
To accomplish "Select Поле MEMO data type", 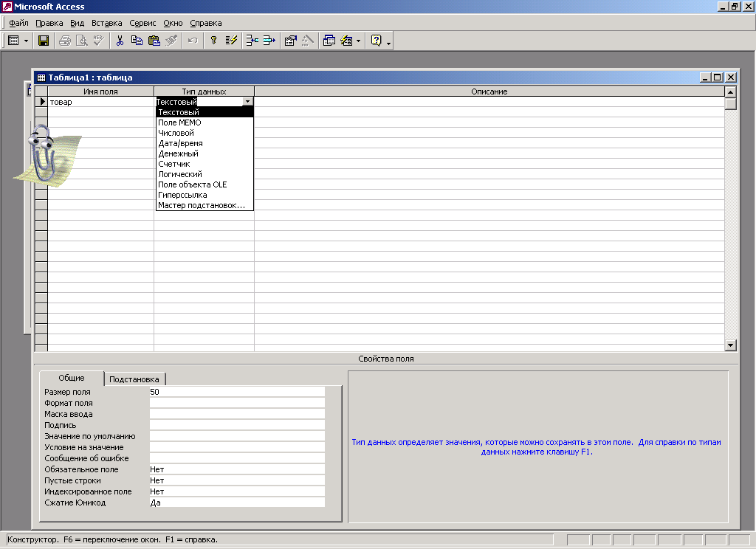I will 205,122.
